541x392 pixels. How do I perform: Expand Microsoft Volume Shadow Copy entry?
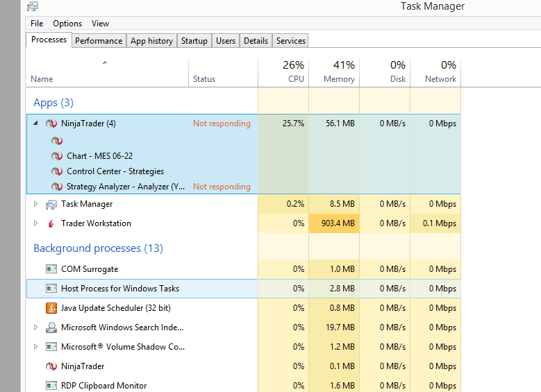coord(36,347)
